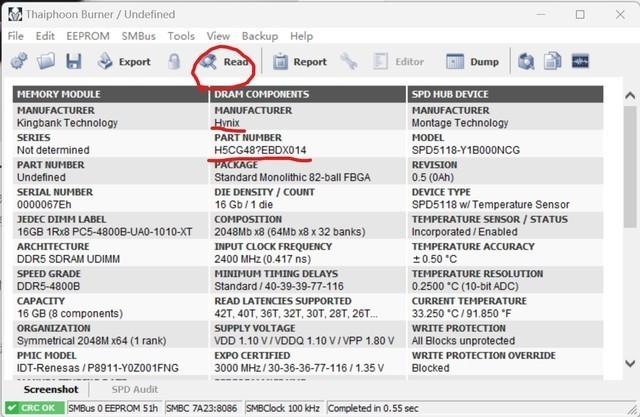
Task: Click serial number 0000067Eh
Action: (44, 205)
